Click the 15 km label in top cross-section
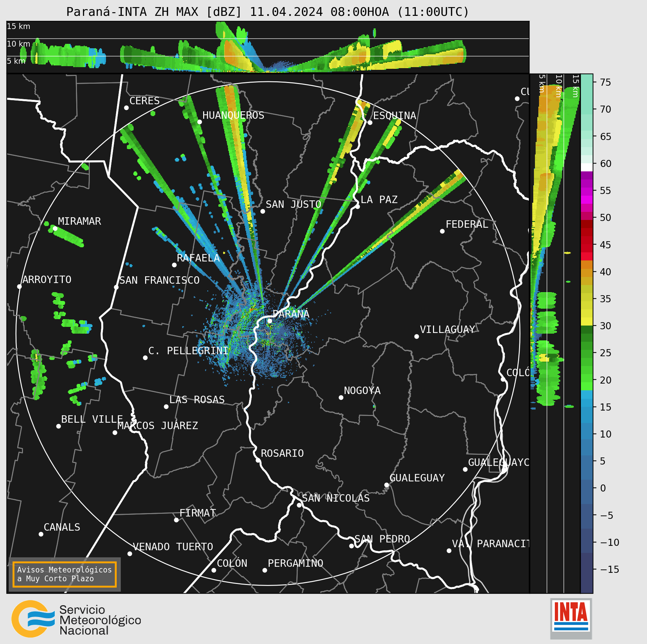This screenshot has height=644, width=647. [x=19, y=26]
